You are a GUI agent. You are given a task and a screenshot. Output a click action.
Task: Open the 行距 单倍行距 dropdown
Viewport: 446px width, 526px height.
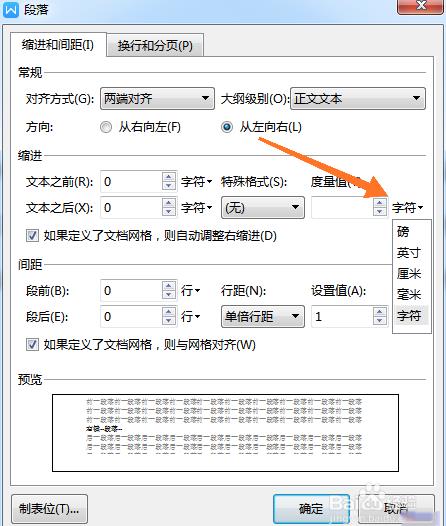[x=263, y=316]
